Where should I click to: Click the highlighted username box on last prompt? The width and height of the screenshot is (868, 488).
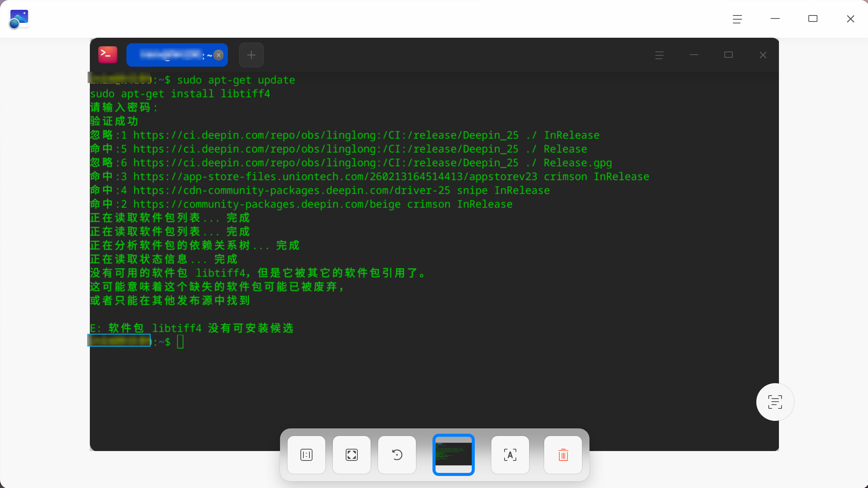tap(119, 340)
